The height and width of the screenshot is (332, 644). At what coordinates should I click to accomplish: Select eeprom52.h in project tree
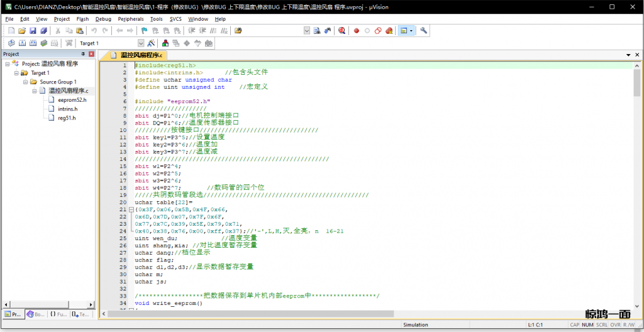tap(72, 100)
